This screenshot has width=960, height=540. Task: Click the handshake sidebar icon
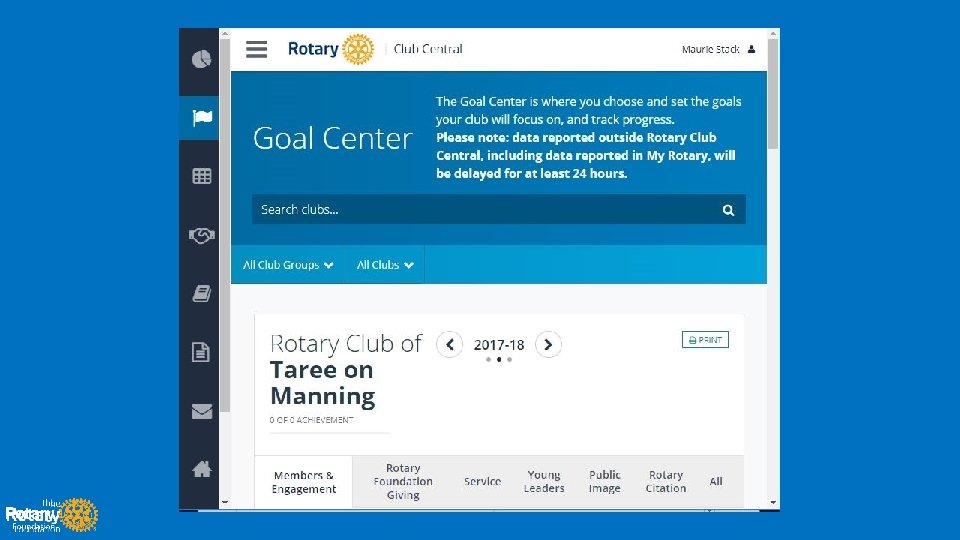202,235
